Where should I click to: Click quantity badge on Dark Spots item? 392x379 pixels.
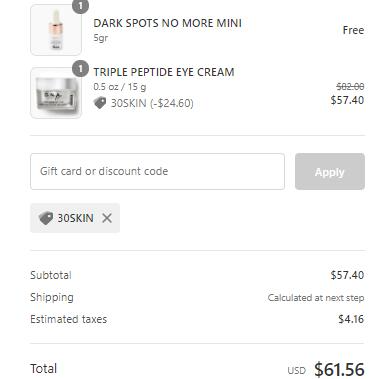[x=80, y=6]
